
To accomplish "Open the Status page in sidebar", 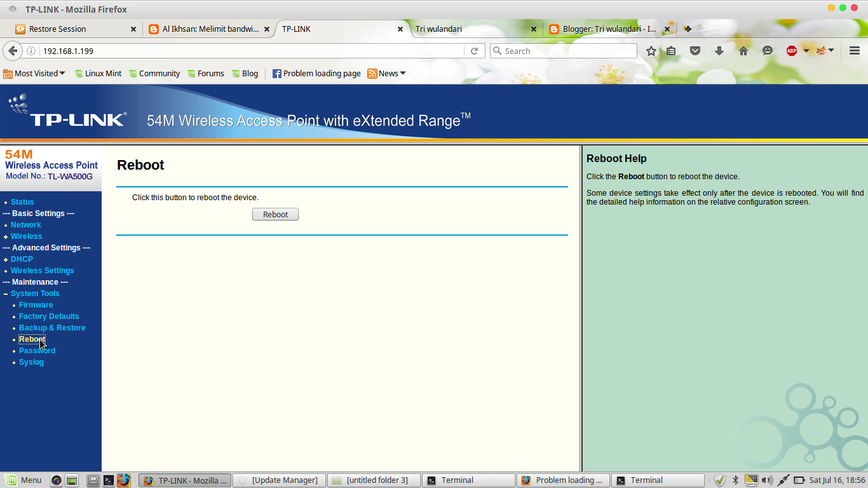I will [x=22, y=202].
